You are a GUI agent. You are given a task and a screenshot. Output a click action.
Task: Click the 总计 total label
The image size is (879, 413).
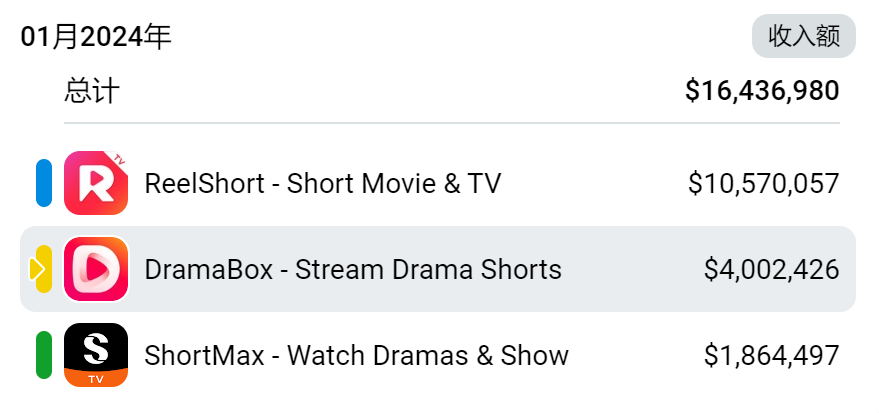pyautogui.click(x=92, y=91)
